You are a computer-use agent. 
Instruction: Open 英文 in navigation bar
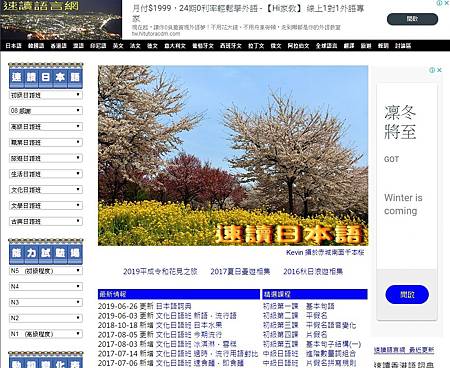(x=118, y=46)
